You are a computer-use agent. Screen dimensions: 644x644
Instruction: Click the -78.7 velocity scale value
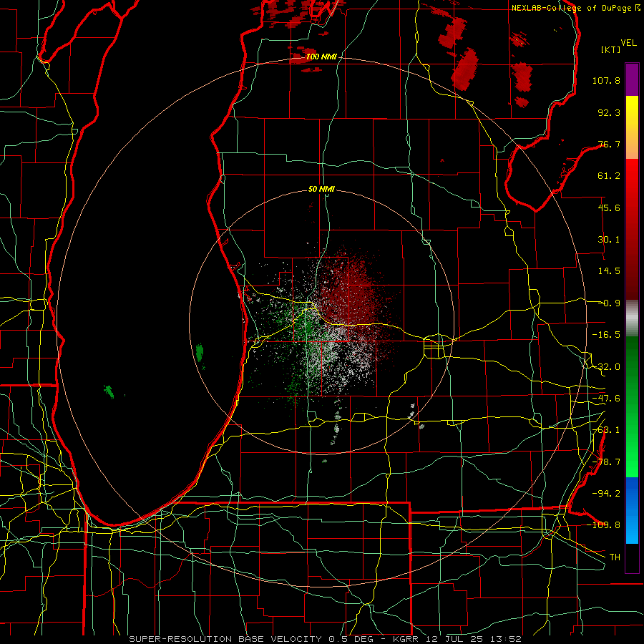pyautogui.click(x=606, y=462)
